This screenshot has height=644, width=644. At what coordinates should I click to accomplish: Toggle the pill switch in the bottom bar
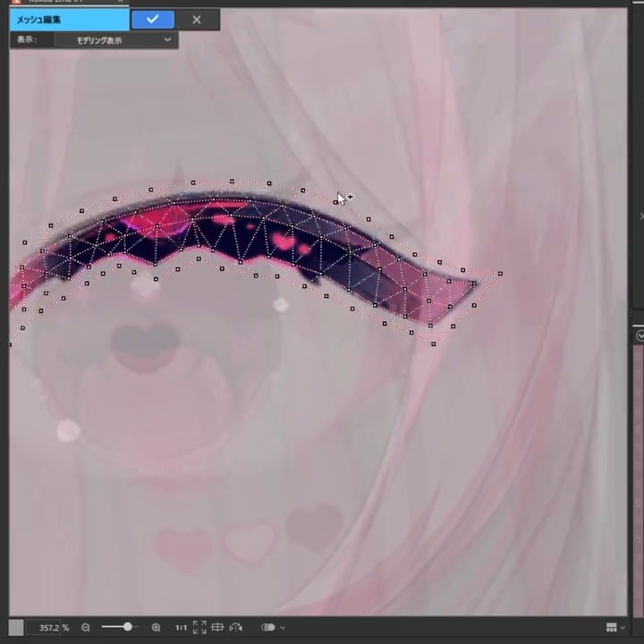pos(267,627)
